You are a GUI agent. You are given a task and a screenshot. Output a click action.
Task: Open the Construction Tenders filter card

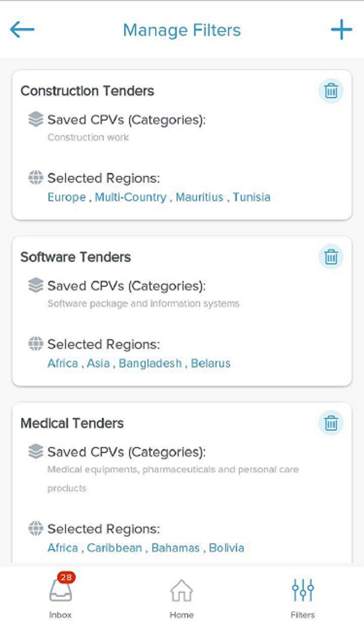182,144
